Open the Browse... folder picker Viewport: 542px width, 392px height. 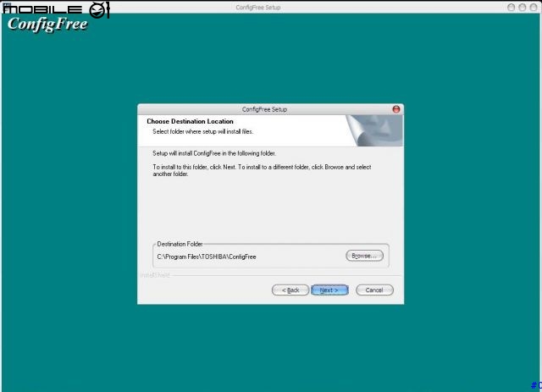coord(364,256)
